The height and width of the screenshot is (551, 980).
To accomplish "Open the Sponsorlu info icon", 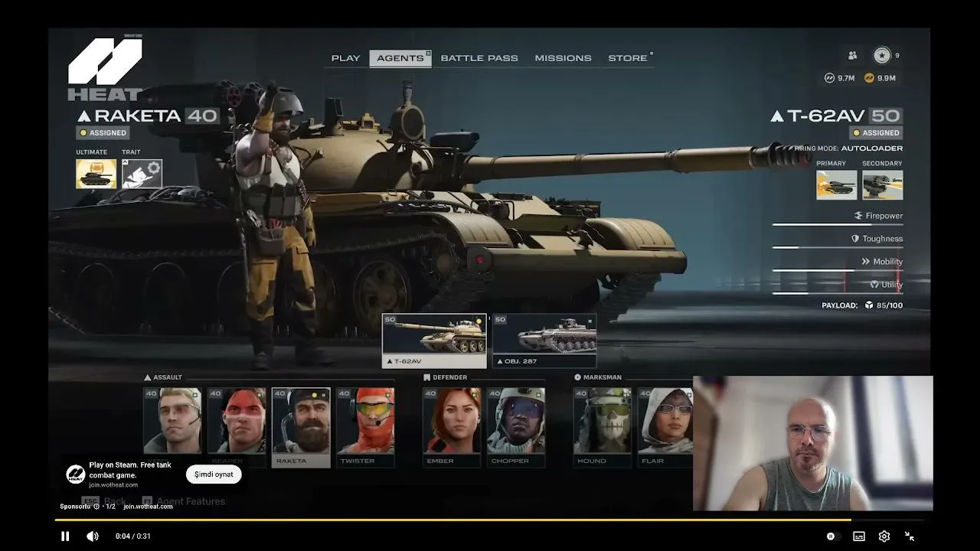I will [x=96, y=506].
